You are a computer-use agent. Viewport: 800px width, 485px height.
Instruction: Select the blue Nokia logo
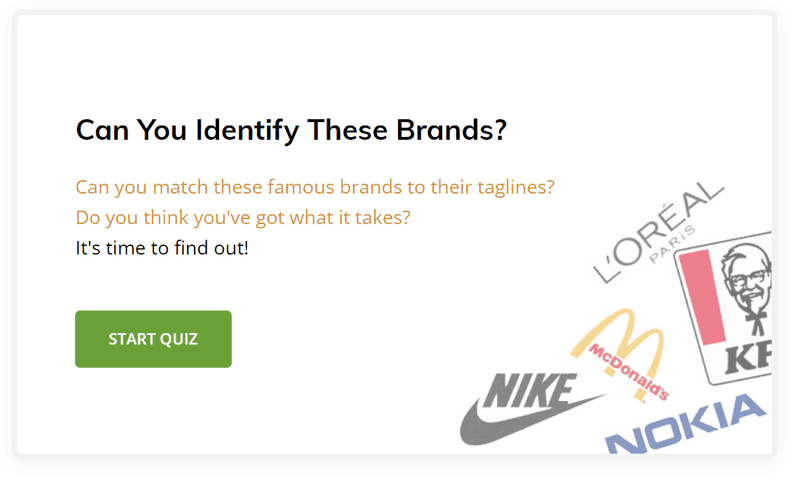tap(685, 424)
